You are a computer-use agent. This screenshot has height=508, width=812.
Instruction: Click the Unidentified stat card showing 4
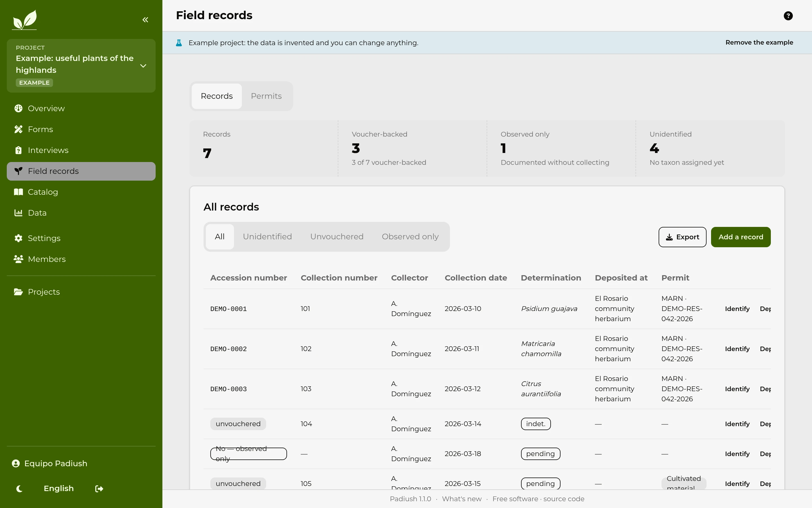[x=710, y=148]
